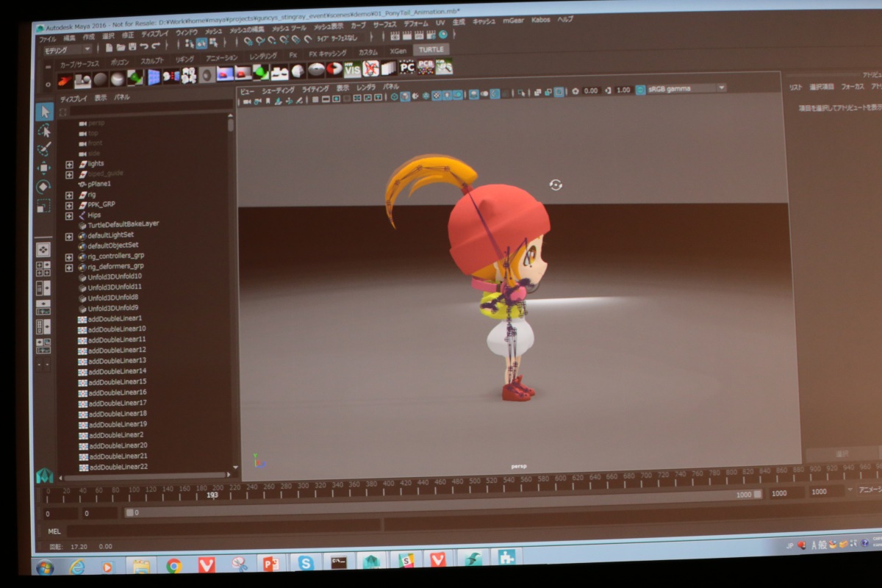This screenshot has height=588, width=882.
Task: Toggle select by object type mode
Action: click(x=201, y=43)
